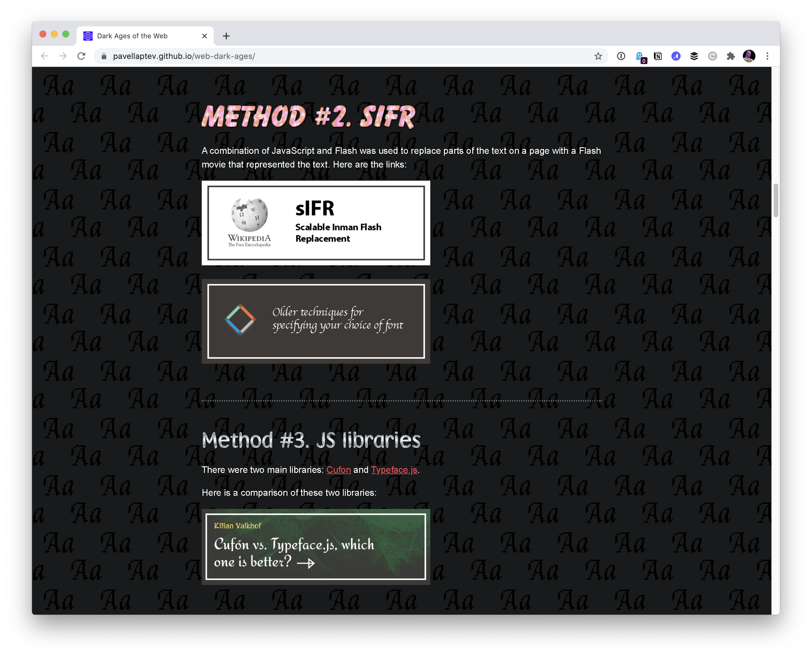Click the layers stack extension icon
Screen dimensions: 812x657
(694, 56)
